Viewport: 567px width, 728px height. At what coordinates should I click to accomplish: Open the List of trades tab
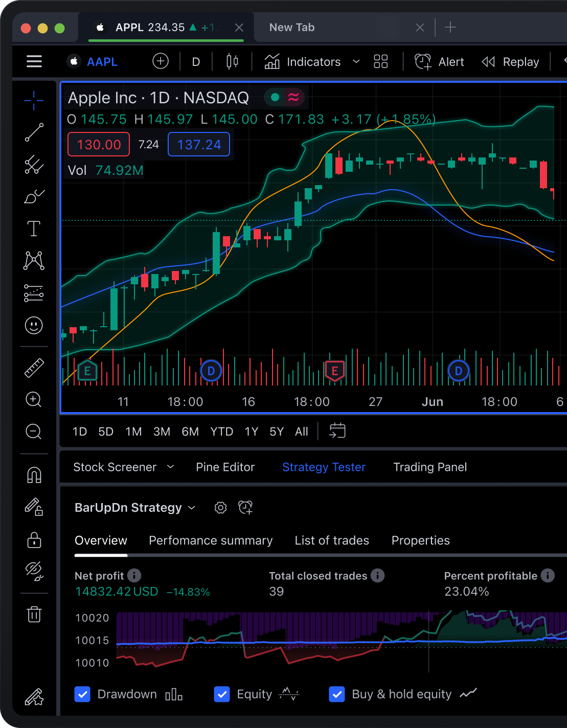(x=332, y=540)
